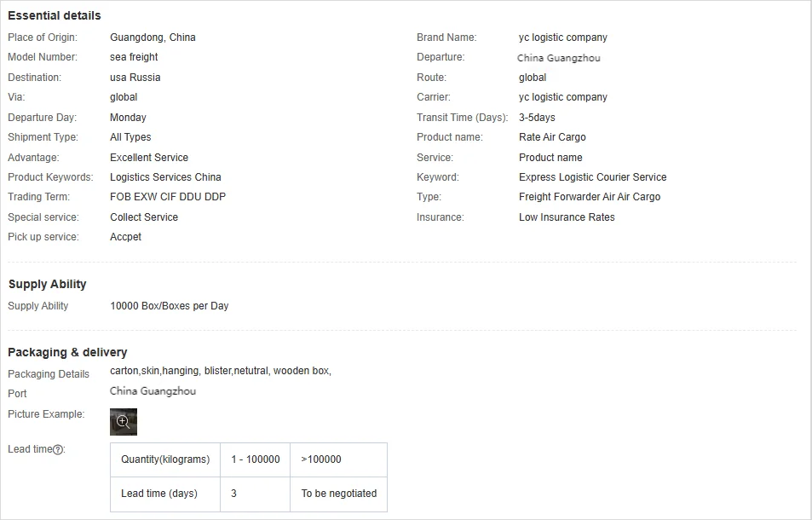The height and width of the screenshot is (520, 812).
Task: Click the Logistics Services China keywords value
Action: point(165,177)
